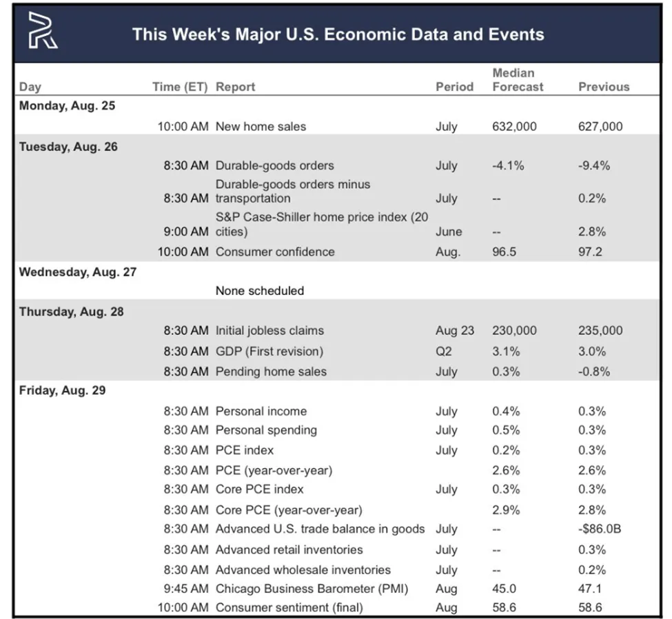Select the Pending home sales previous value
Image resolution: width=672 pixels, height=619 pixels.
(594, 372)
